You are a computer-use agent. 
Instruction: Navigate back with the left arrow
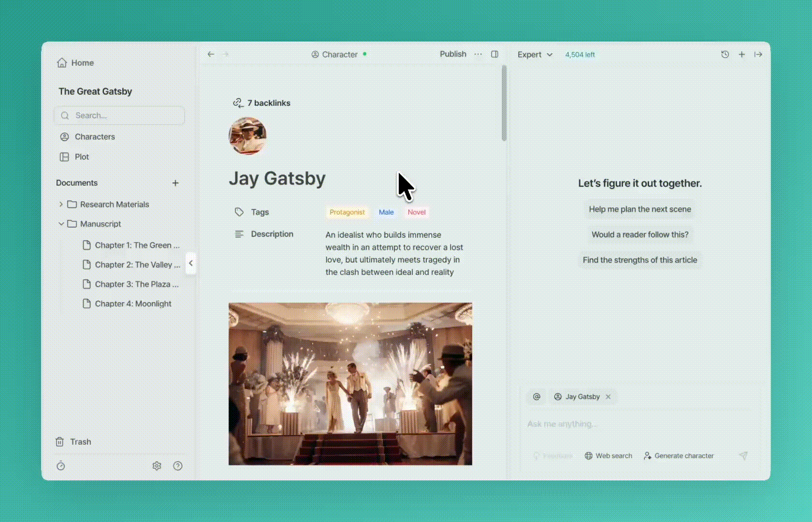(211, 54)
